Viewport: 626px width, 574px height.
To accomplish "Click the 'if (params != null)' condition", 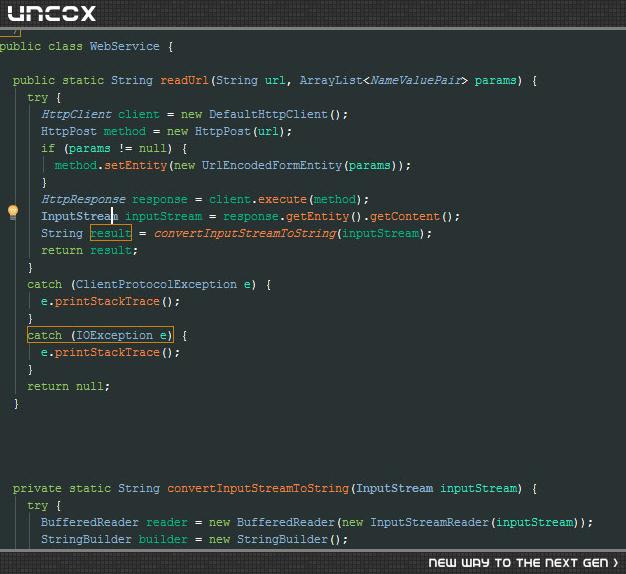I will (x=106, y=148).
